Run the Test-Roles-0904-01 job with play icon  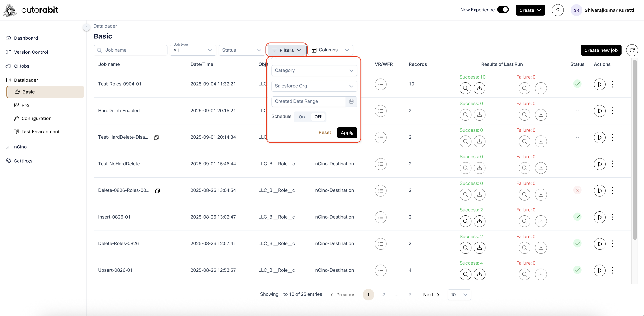[x=599, y=84]
